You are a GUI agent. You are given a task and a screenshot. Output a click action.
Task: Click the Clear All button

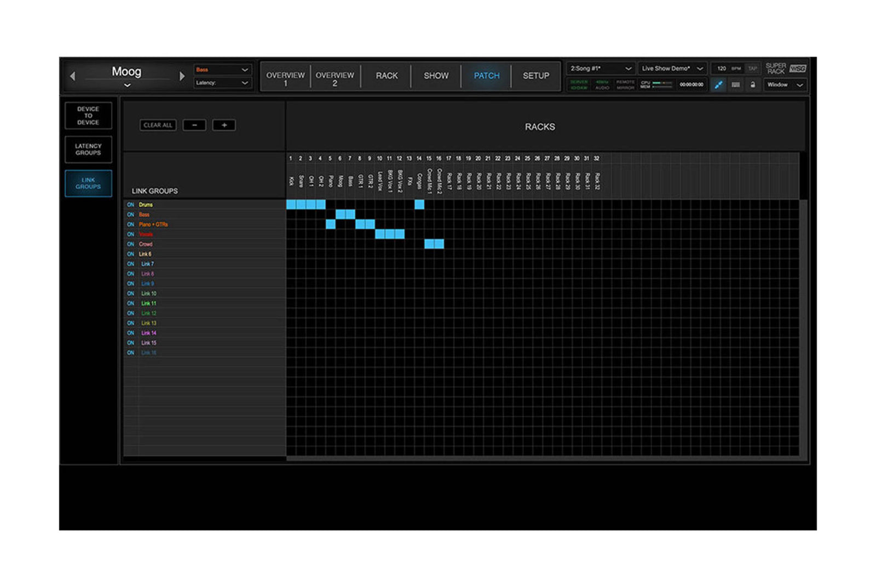click(x=158, y=125)
